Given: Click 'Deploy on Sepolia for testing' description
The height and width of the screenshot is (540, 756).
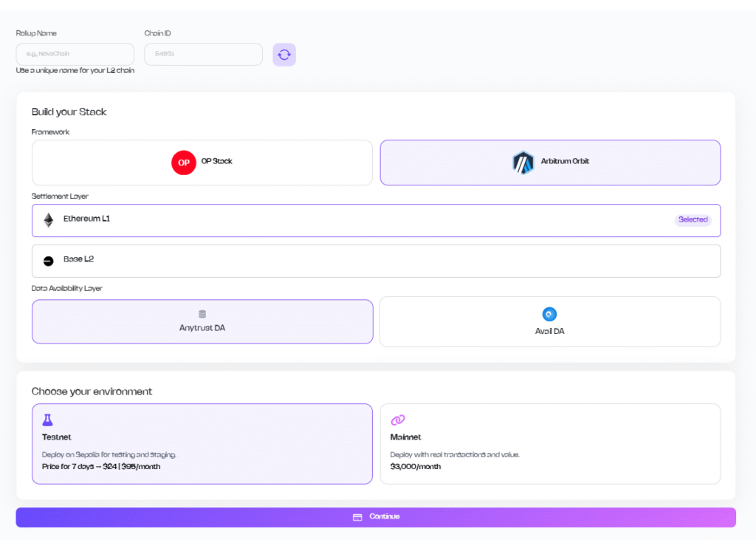Looking at the screenshot, I should coord(109,454).
